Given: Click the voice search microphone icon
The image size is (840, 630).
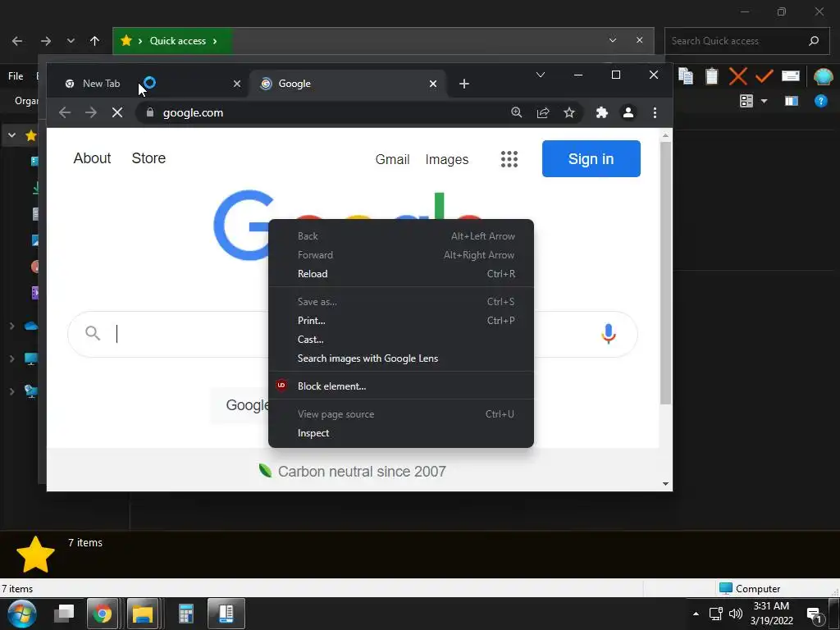Looking at the screenshot, I should coord(609,334).
